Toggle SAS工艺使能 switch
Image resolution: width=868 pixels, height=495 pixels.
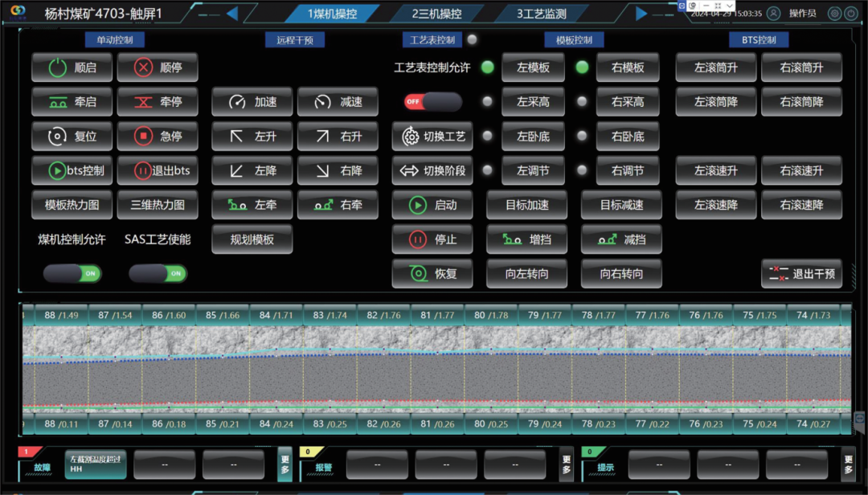tap(158, 273)
